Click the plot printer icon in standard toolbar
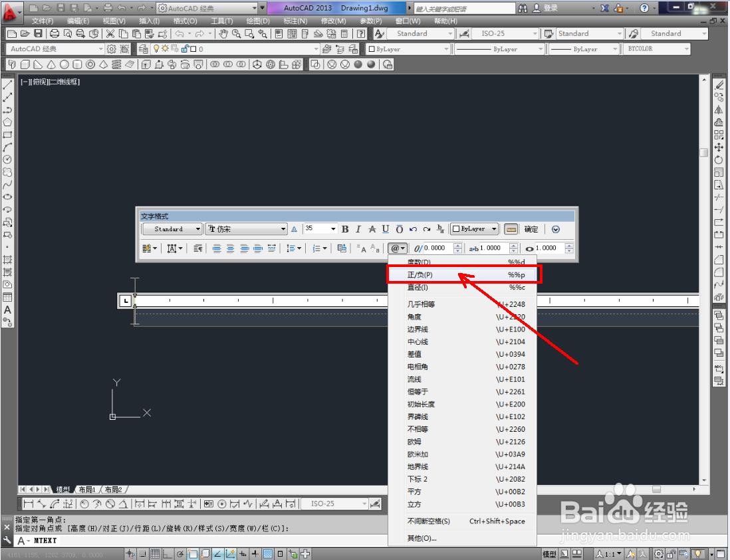 pyautogui.click(x=55, y=33)
